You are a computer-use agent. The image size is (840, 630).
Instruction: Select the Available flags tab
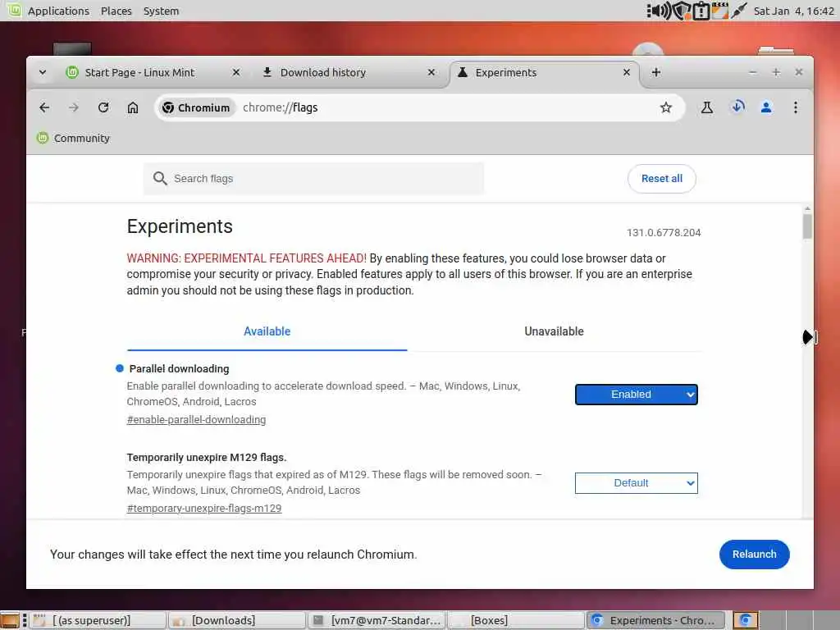(267, 331)
